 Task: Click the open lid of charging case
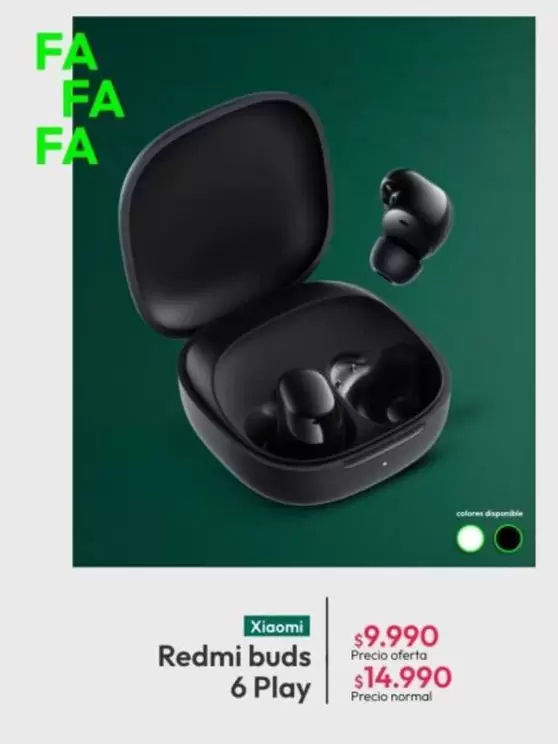tap(223, 214)
